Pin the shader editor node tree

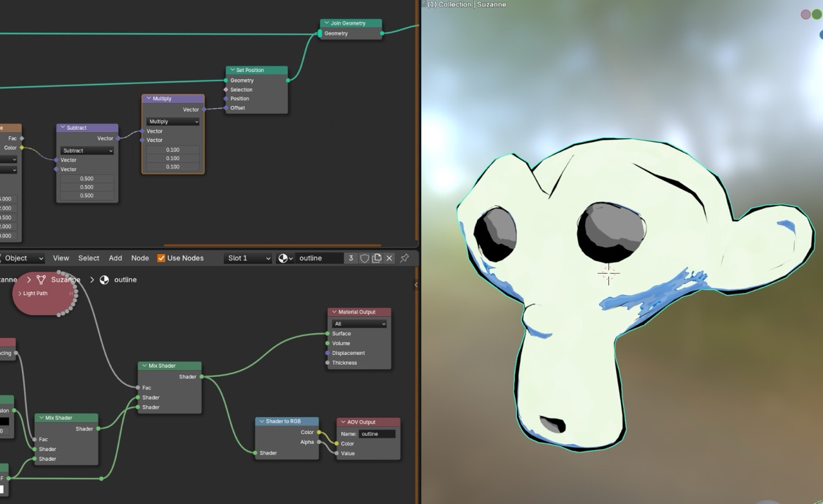pyautogui.click(x=404, y=258)
